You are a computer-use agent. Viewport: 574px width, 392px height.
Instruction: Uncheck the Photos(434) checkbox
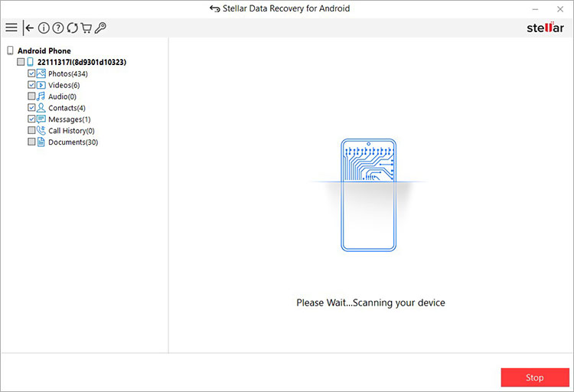31,73
